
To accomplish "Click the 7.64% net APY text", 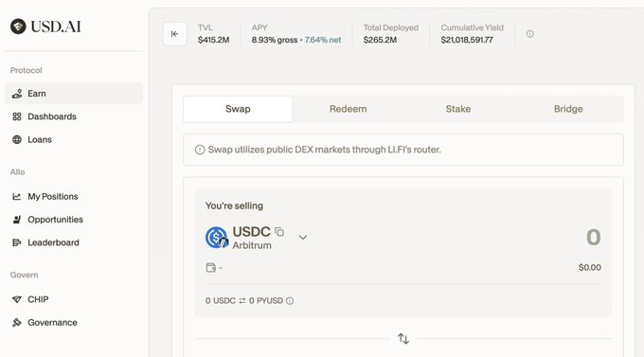I will point(323,40).
